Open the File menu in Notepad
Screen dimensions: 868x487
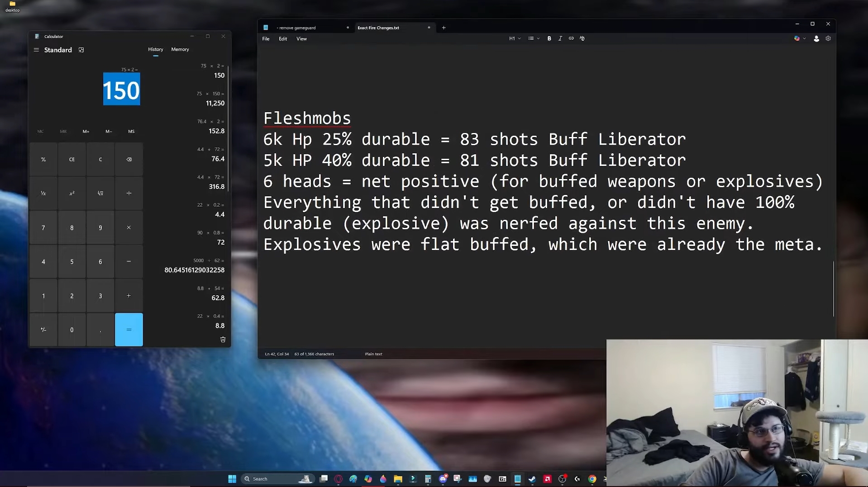[266, 39]
